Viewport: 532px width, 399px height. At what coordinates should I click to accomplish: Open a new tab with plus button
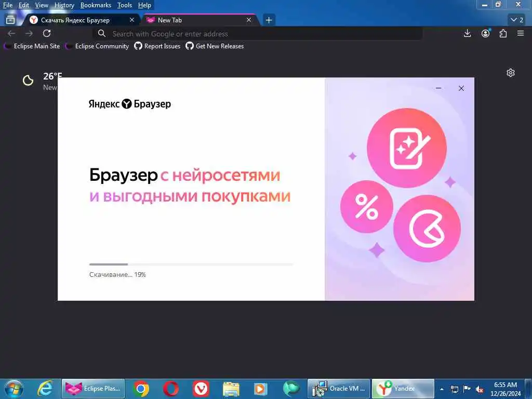pyautogui.click(x=269, y=20)
